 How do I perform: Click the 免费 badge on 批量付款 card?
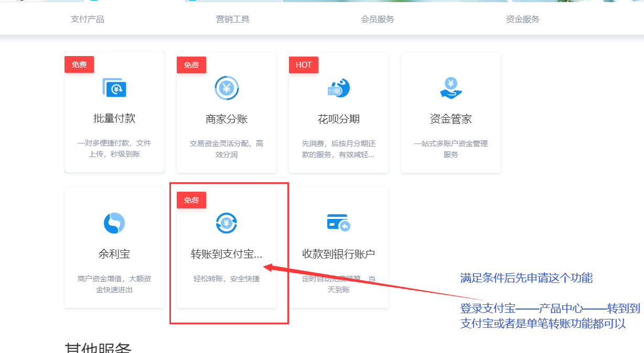[x=79, y=65]
